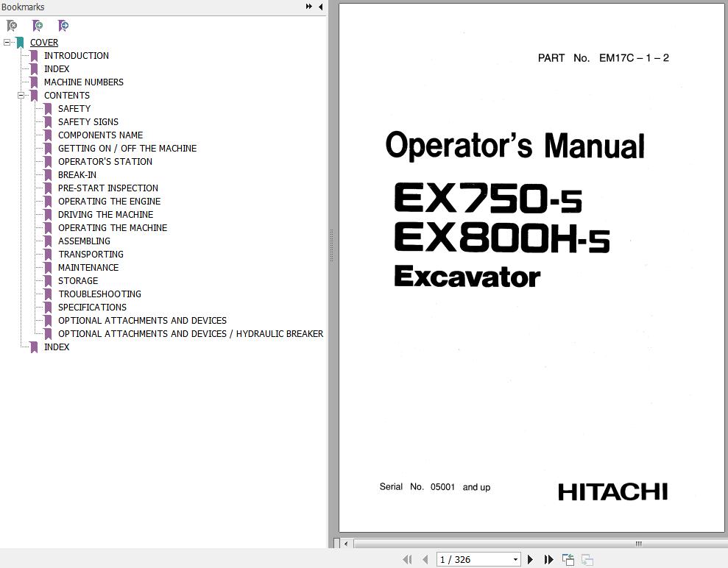Open the OPERATING THE MACHINE bookmark
The height and width of the screenshot is (568, 728).
(113, 227)
